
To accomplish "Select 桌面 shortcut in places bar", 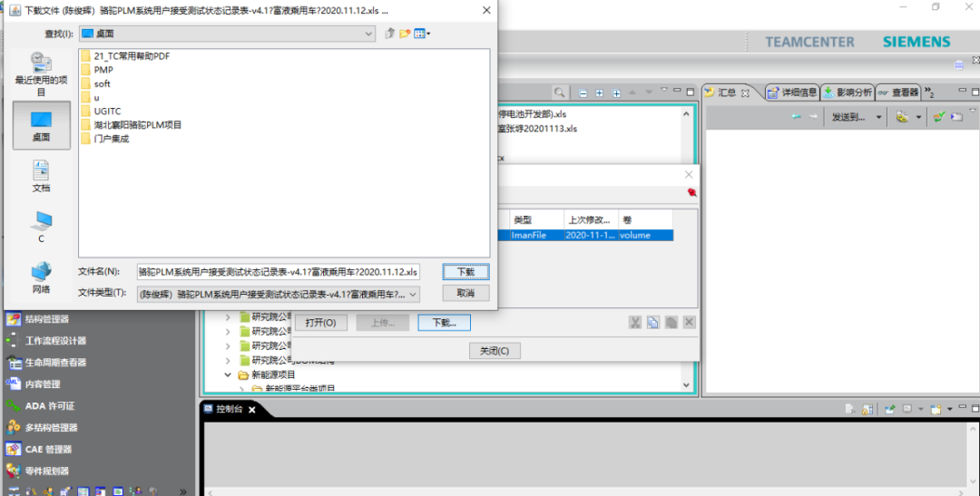I will [41, 125].
